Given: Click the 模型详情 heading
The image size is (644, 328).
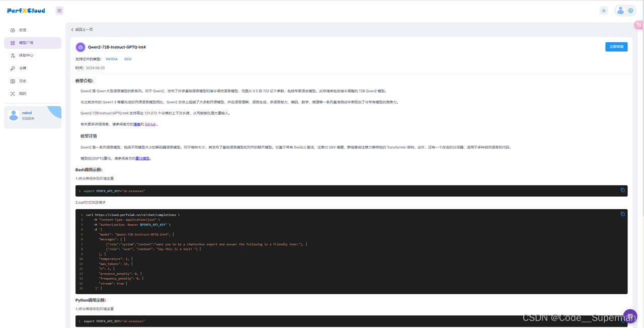Looking at the screenshot, I should [x=89, y=136].
